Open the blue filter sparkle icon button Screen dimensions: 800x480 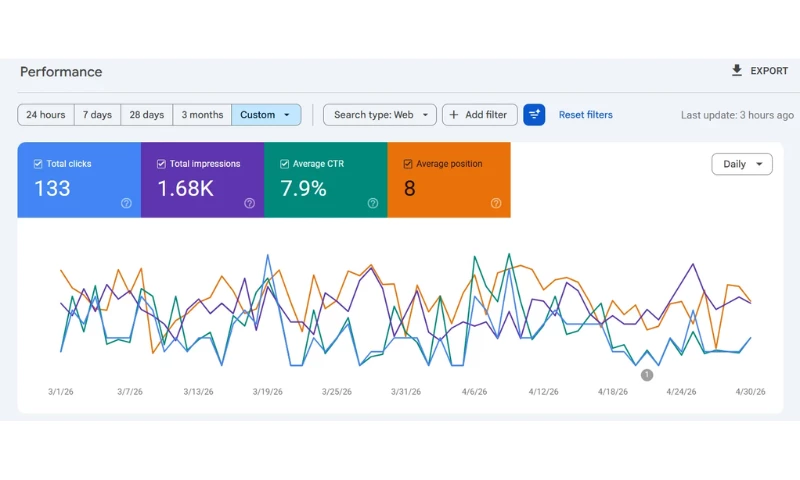(x=534, y=115)
